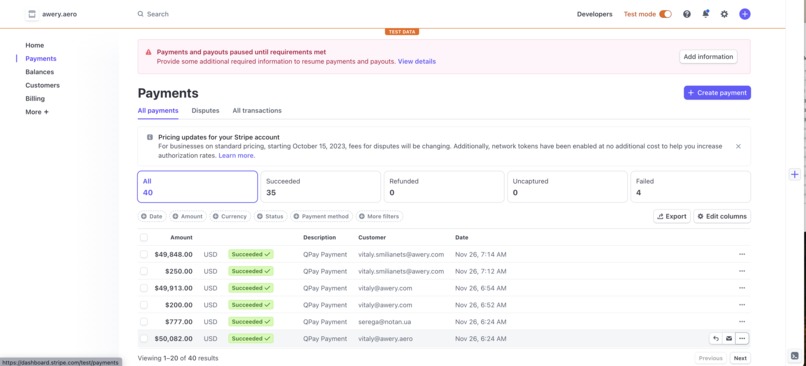Screen dimensions: 806x366
Task: Open the more options menu for the $50,082.00 payment
Action: (742, 338)
